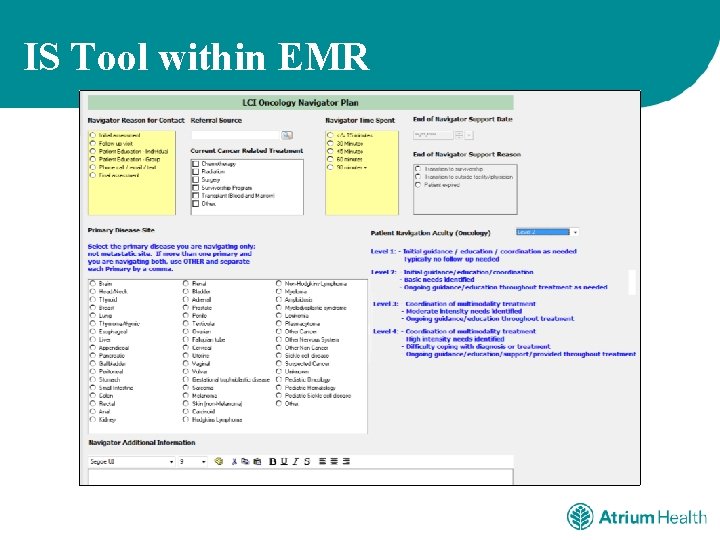
Task: Click the Copy icon in editor toolbar
Action: pyautogui.click(x=245, y=461)
